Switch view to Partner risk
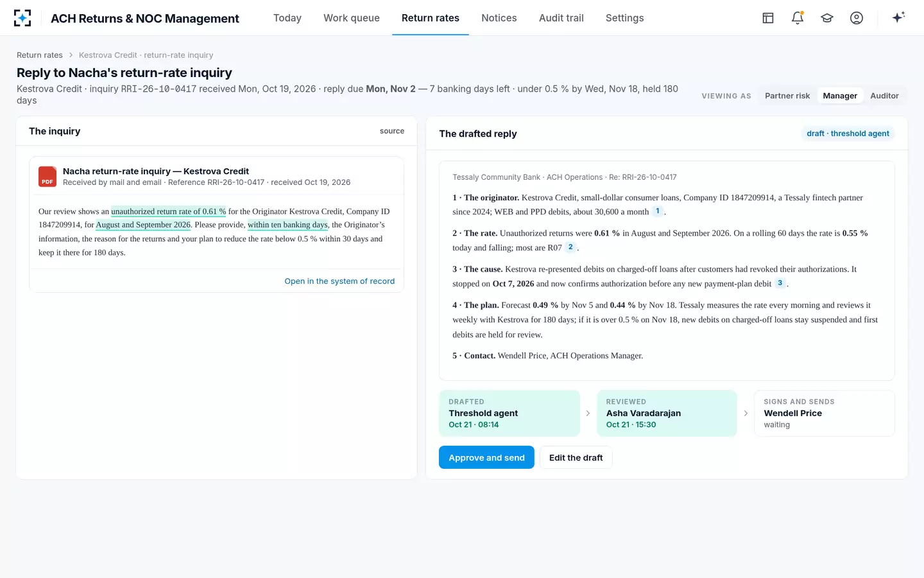This screenshot has width=924, height=578. (x=787, y=96)
